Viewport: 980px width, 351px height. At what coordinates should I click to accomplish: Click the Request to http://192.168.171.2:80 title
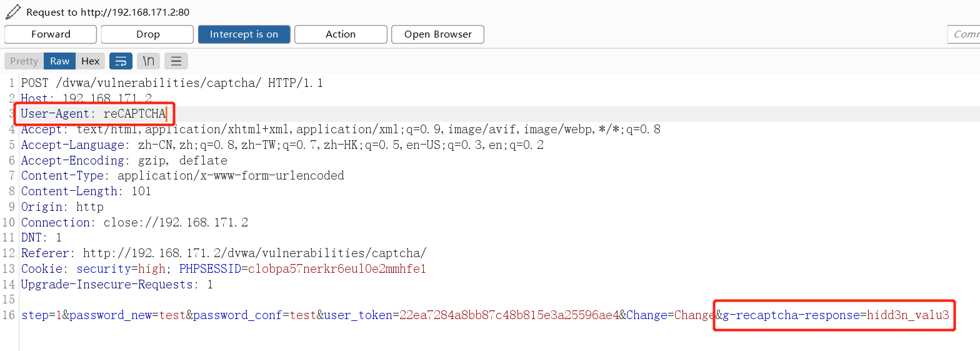pyautogui.click(x=107, y=12)
